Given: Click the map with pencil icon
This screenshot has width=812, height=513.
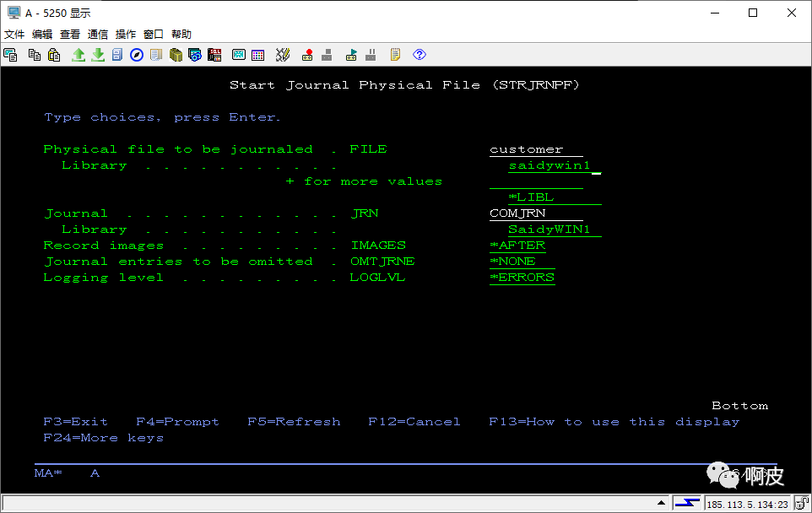Looking at the screenshot, I should (283, 55).
